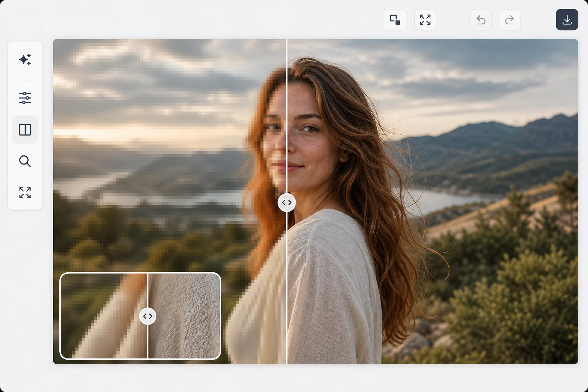
Task: Select the AI enhance sparkle tool
Action: point(25,60)
